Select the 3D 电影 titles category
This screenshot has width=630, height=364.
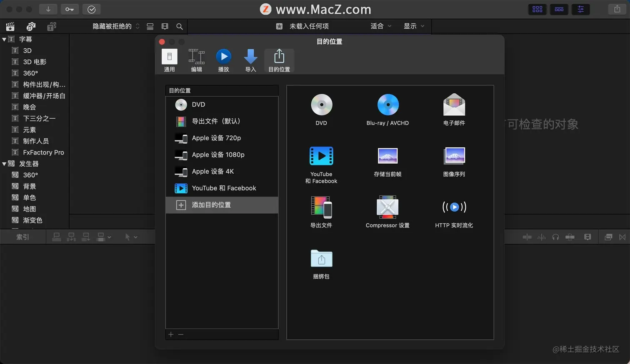click(35, 62)
